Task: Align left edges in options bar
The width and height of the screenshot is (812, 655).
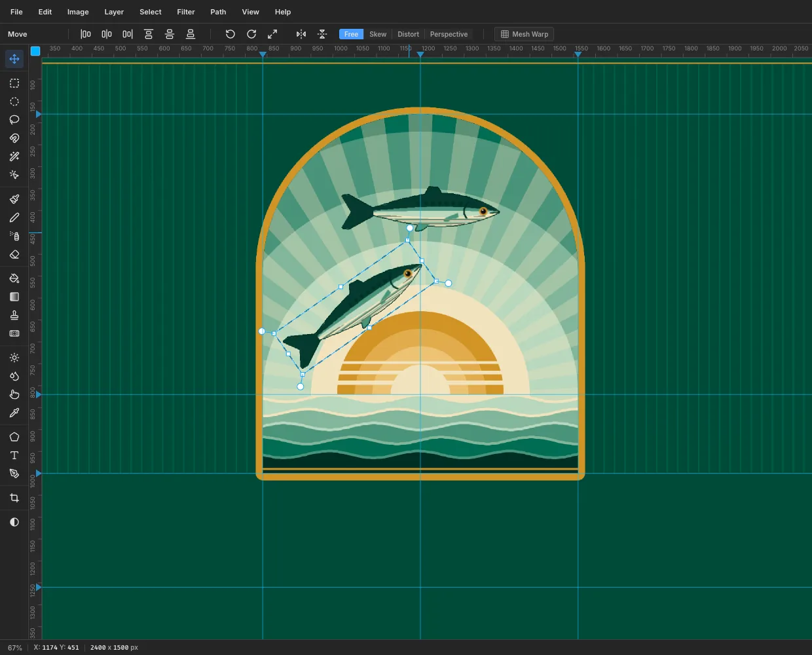Action: (86, 34)
